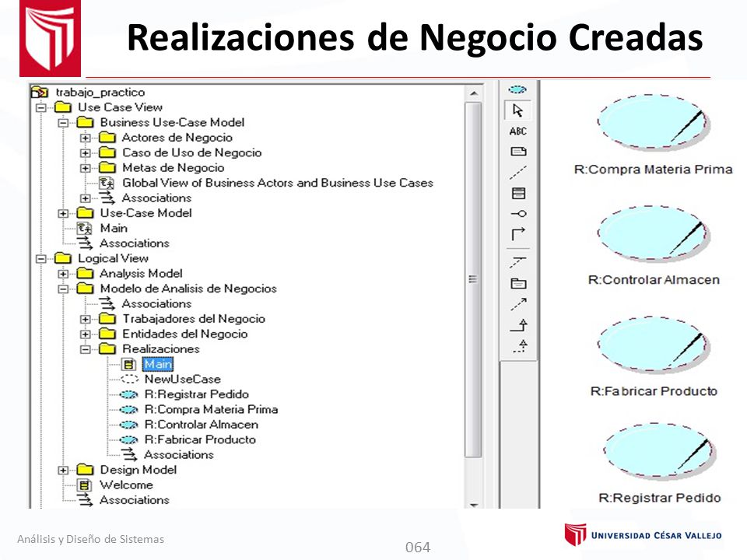747x560 pixels.
Task: Click the R:Fabricar Producto diagram ellipse
Action: coord(654,344)
